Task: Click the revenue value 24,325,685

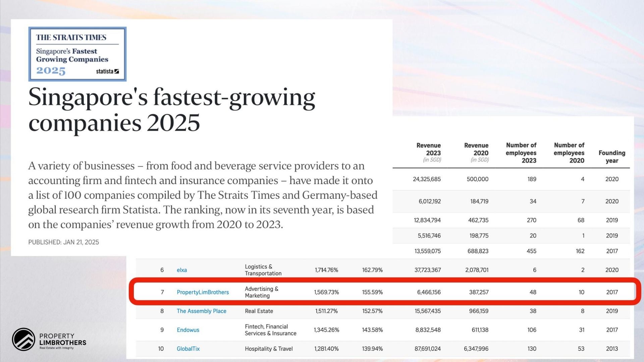Action: [427, 179]
